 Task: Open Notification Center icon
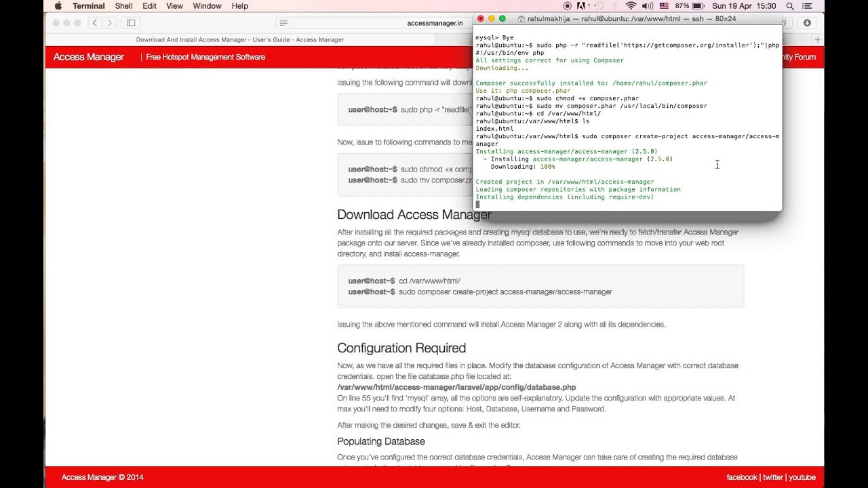click(x=808, y=6)
